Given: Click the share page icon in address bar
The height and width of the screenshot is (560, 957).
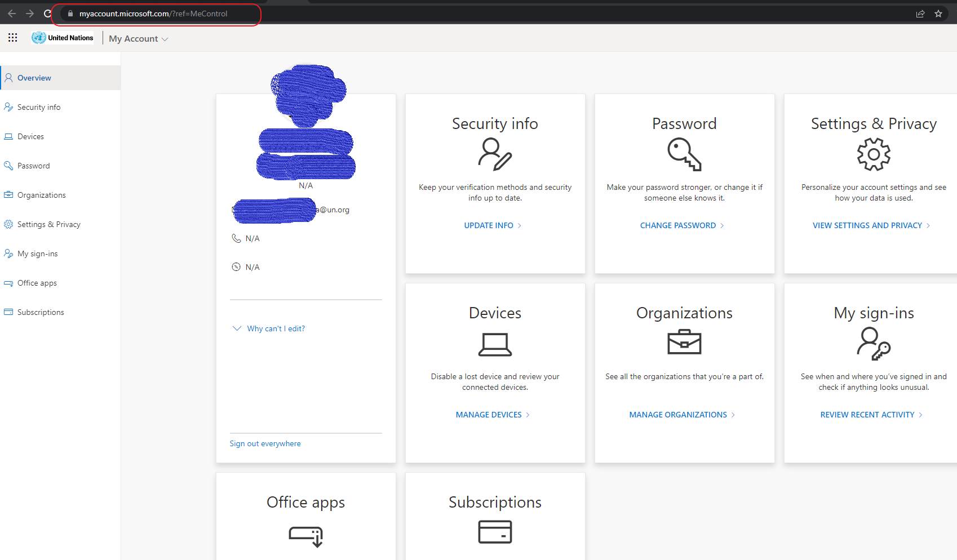Looking at the screenshot, I should pyautogui.click(x=920, y=14).
